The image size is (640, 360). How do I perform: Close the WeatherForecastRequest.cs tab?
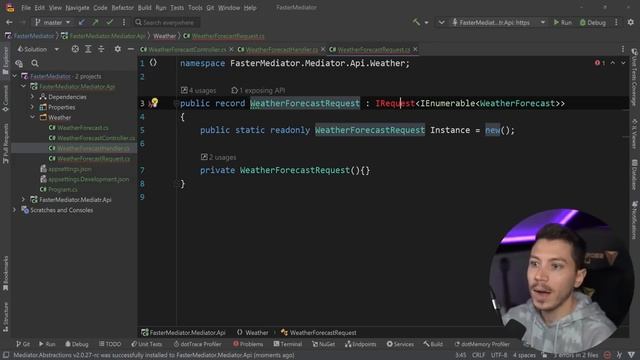pos(415,49)
